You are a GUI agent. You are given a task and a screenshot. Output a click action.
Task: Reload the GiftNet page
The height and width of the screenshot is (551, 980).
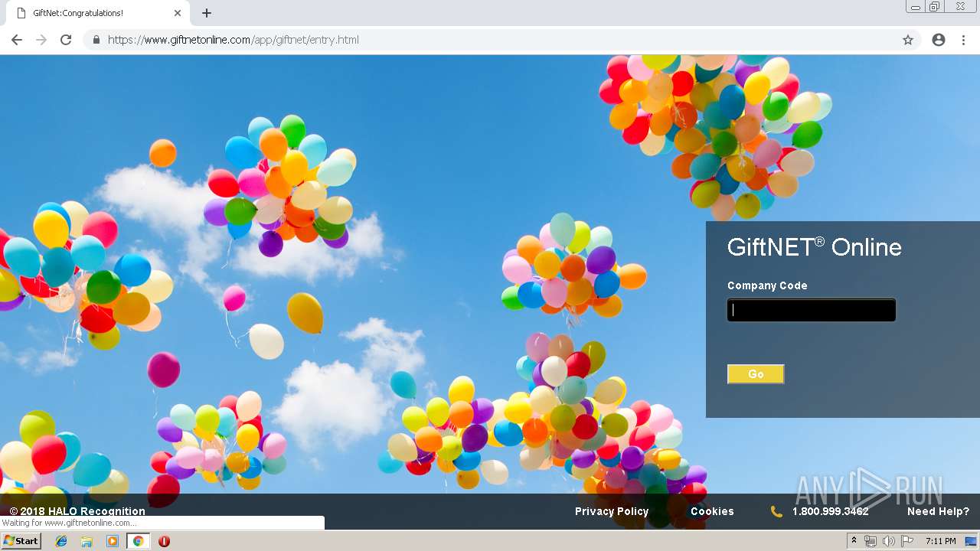[x=66, y=40]
